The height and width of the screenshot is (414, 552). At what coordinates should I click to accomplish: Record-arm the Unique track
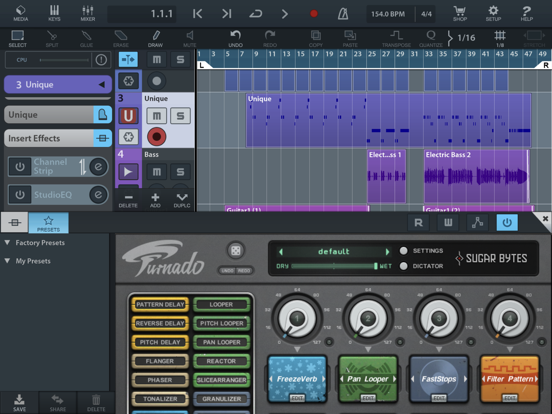tap(157, 137)
